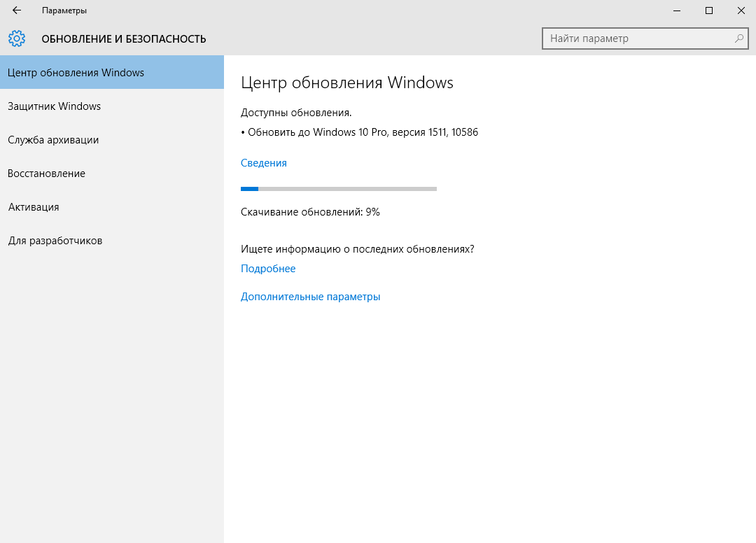The image size is (756, 543).
Task: Focus the Найти параметр search field
Action: pos(645,38)
